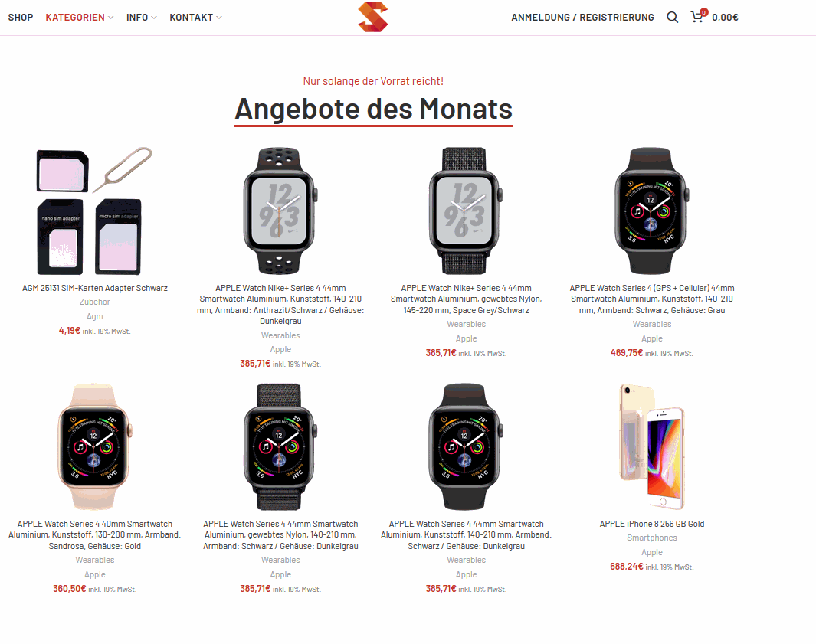
Task: Go to the Shop menu item
Action: tap(21, 17)
